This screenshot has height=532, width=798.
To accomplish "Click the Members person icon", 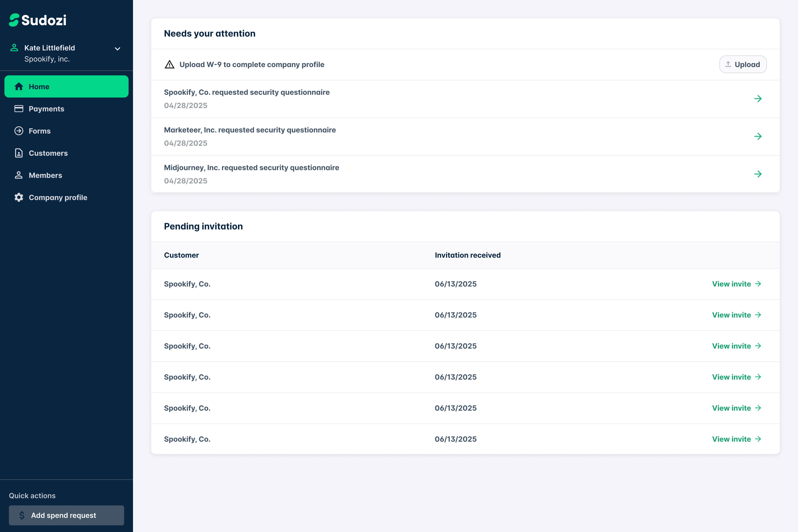I will [x=19, y=175].
